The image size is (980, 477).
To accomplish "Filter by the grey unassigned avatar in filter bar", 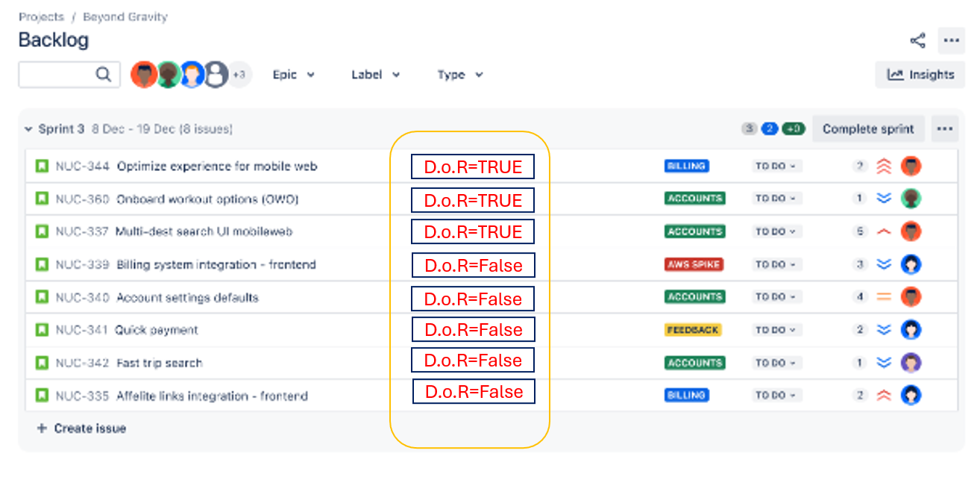I will [x=216, y=75].
